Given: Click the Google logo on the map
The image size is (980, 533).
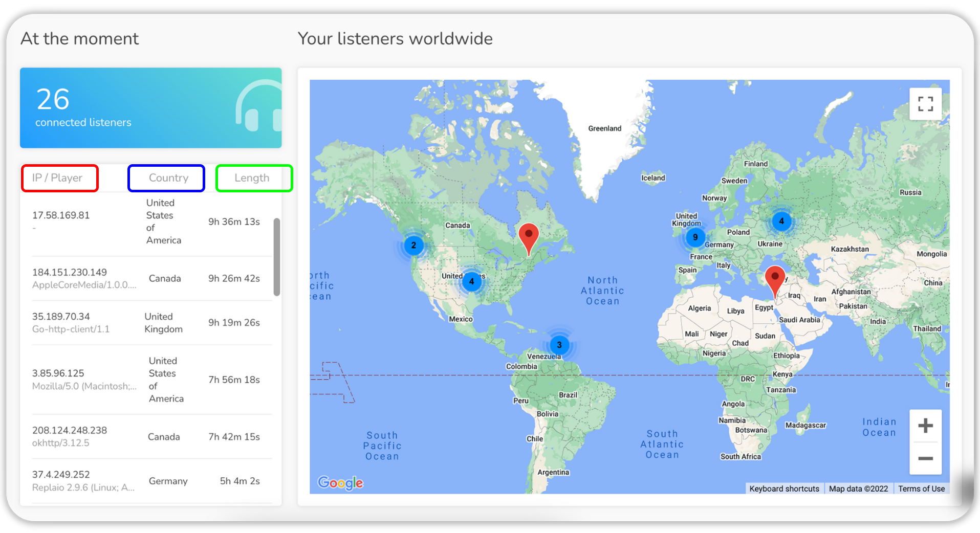Looking at the screenshot, I should 340,482.
